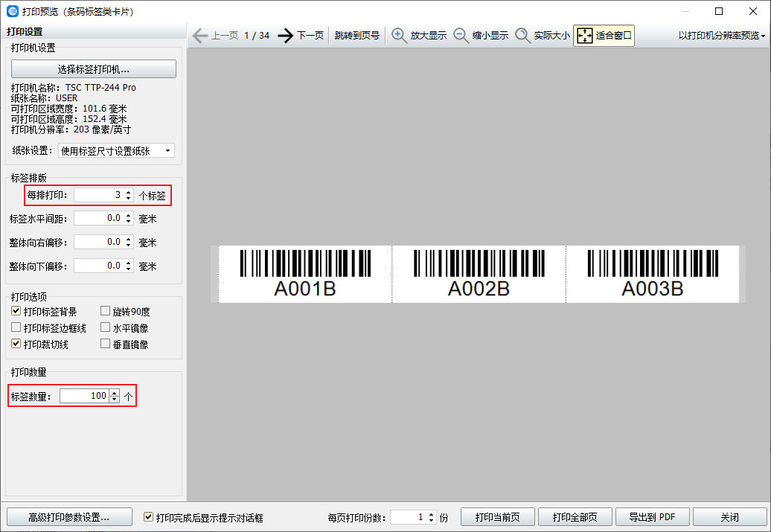Enable 旋转90度 checkbox

(x=105, y=311)
